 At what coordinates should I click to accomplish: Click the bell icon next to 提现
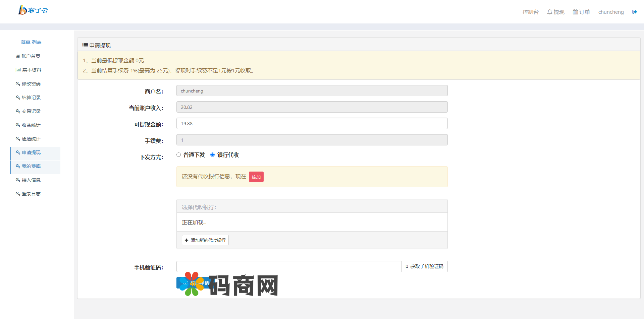[549, 12]
